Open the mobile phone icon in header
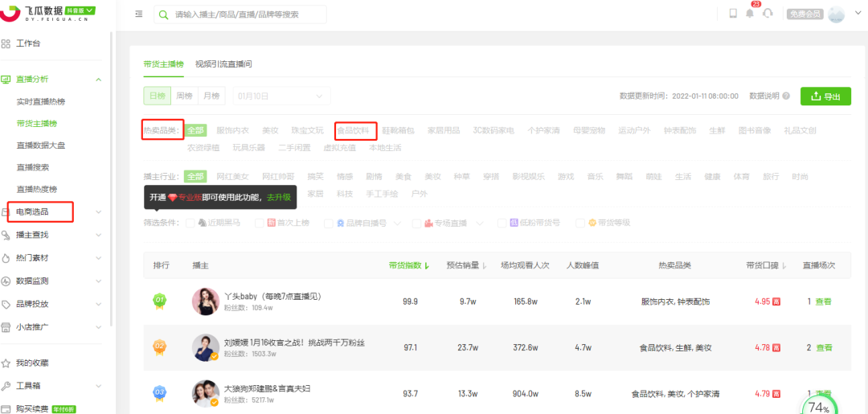The width and height of the screenshot is (868, 414). 733,14
